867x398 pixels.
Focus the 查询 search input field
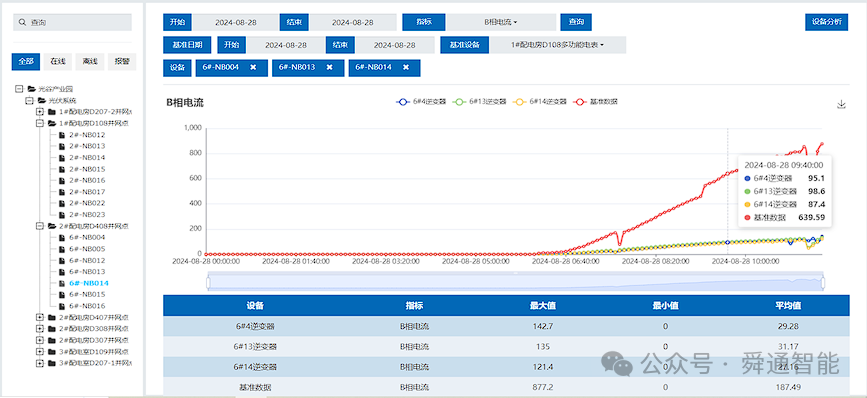72,23
